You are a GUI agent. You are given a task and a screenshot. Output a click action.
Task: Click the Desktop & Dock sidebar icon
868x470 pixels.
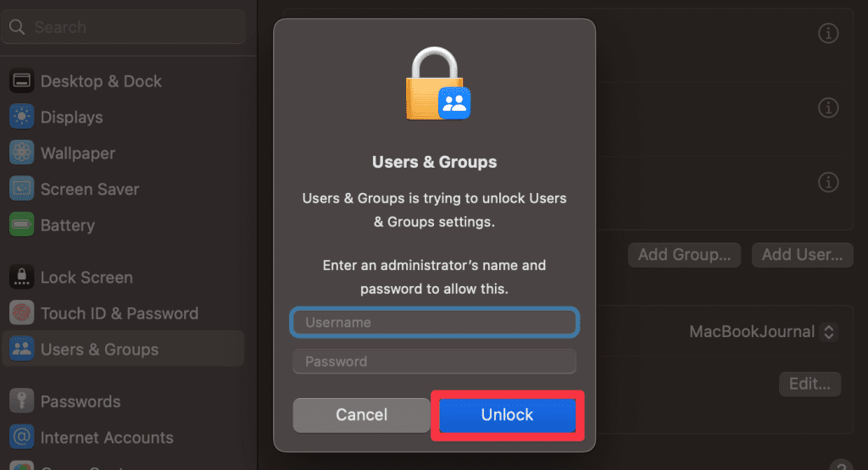tap(21, 81)
